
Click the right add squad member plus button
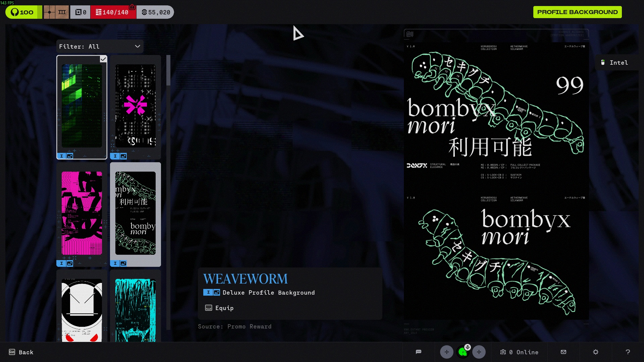(479, 352)
